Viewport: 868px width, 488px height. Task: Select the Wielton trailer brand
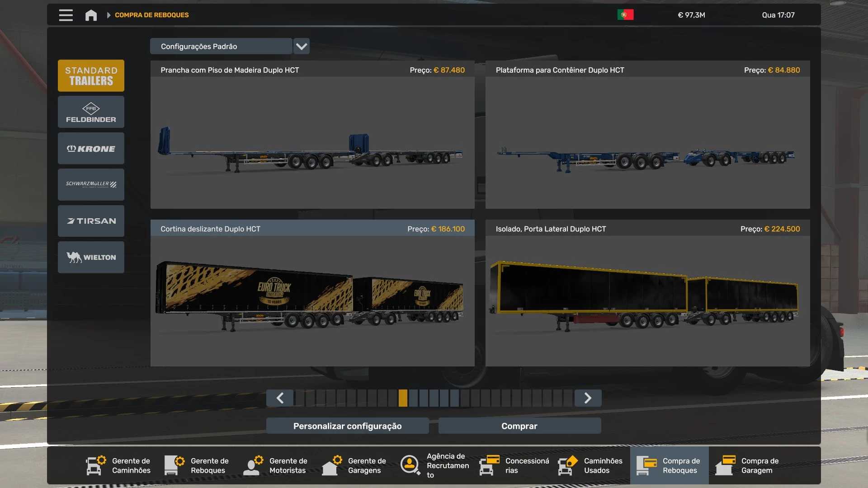point(91,257)
